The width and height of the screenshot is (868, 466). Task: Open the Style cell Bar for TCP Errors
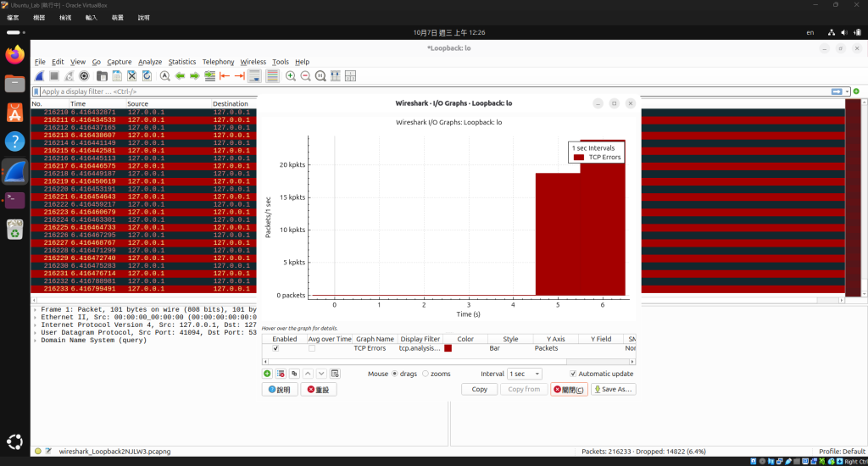coord(509,348)
